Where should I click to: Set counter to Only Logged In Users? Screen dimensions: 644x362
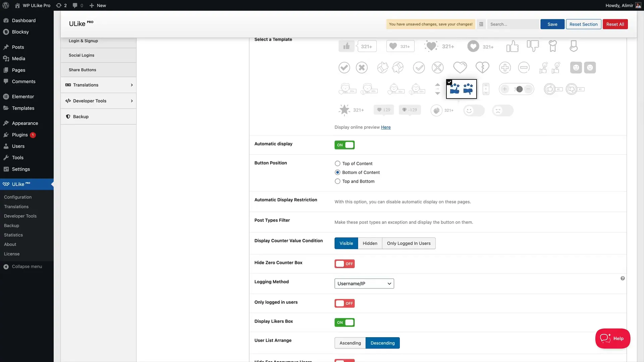409,243
